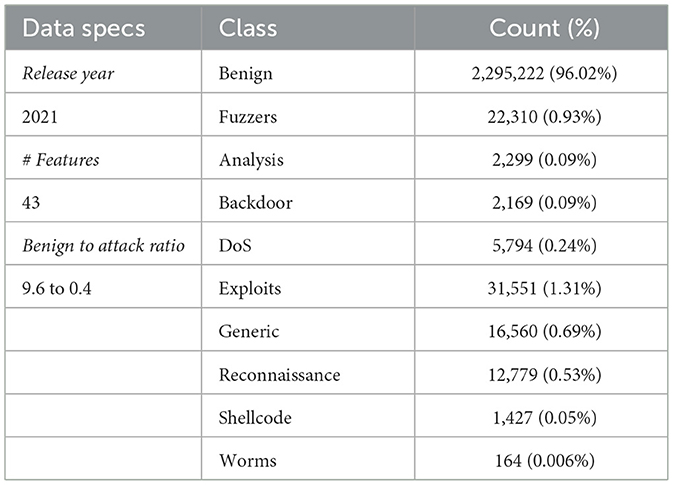Select the Fuzzers class cell
This screenshot has width=673, height=485.
247,116
